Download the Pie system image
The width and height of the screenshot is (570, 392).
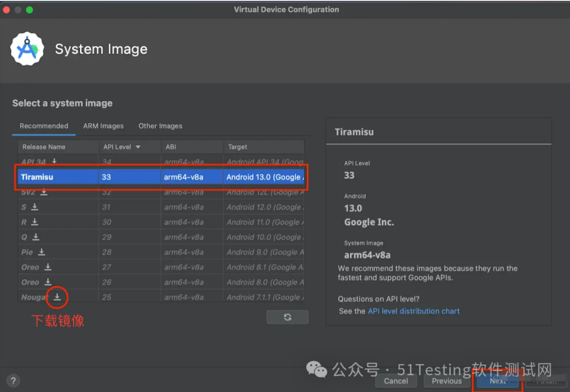[x=42, y=252]
